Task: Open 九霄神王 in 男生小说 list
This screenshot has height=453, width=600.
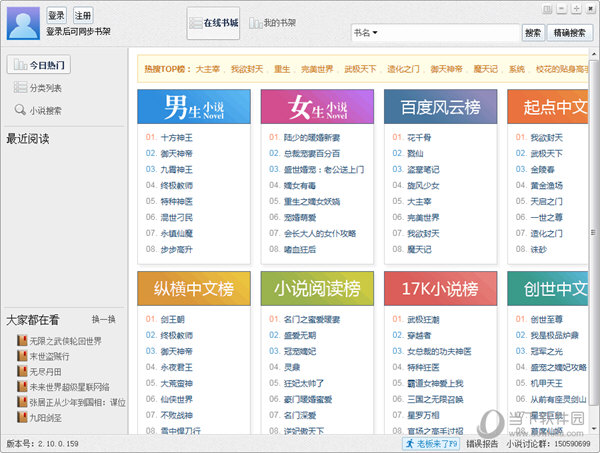Action: click(176, 169)
